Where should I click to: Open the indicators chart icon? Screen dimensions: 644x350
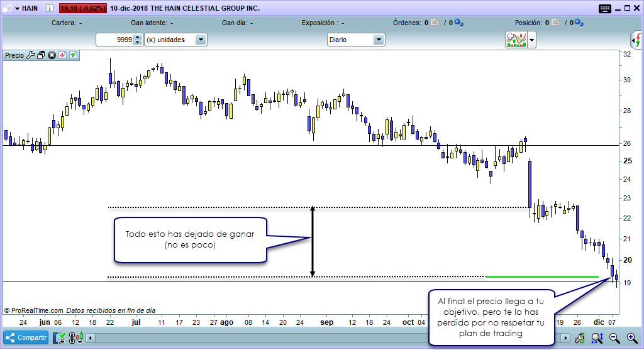(x=516, y=40)
